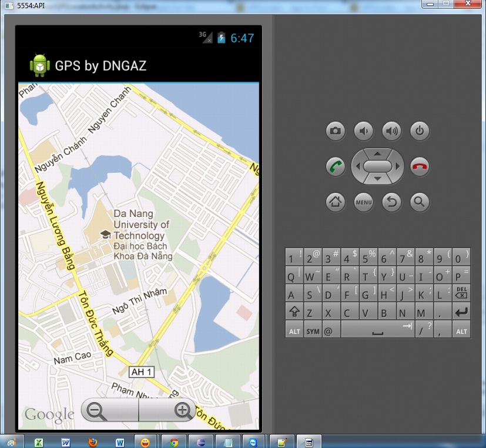Click the emulator back button
This screenshot has width=486, height=448.
coord(392,202)
